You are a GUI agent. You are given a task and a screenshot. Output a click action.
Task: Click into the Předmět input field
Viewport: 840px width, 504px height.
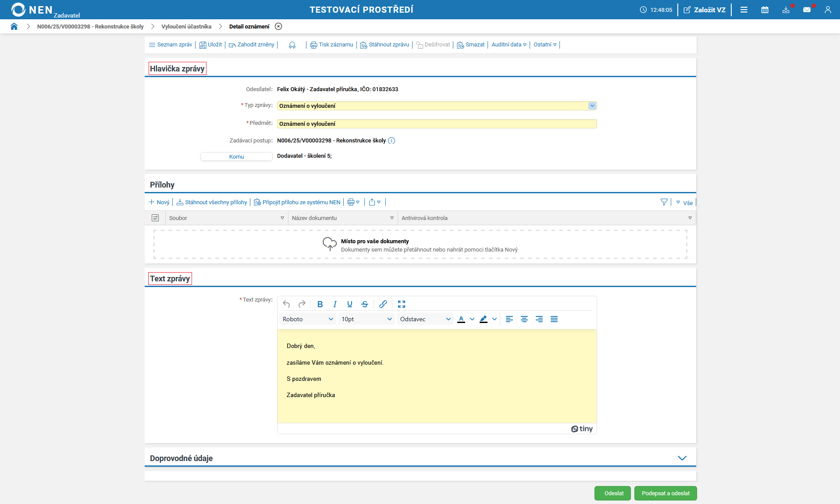tap(436, 124)
